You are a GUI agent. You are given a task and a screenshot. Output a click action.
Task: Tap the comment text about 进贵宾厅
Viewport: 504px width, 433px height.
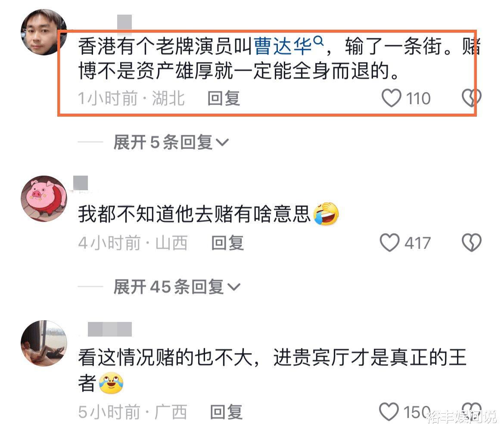pos(272,370)
